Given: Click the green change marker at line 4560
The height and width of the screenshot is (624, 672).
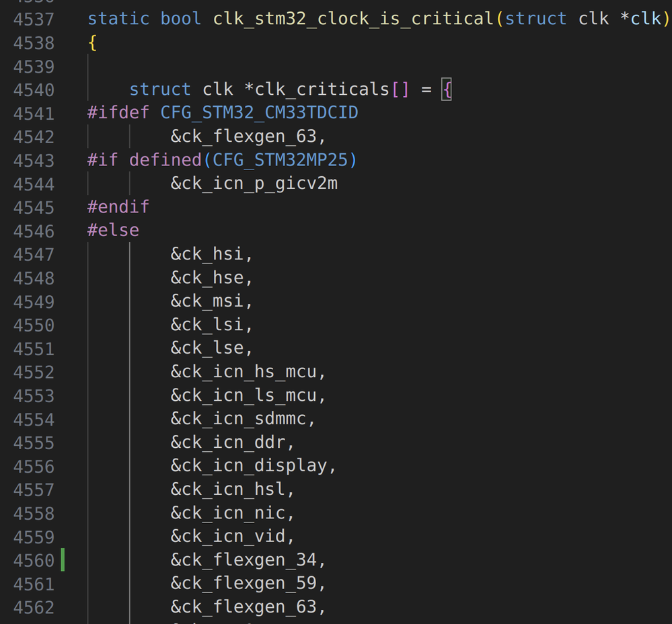Looking at the screenshot, I should [63, 559].
